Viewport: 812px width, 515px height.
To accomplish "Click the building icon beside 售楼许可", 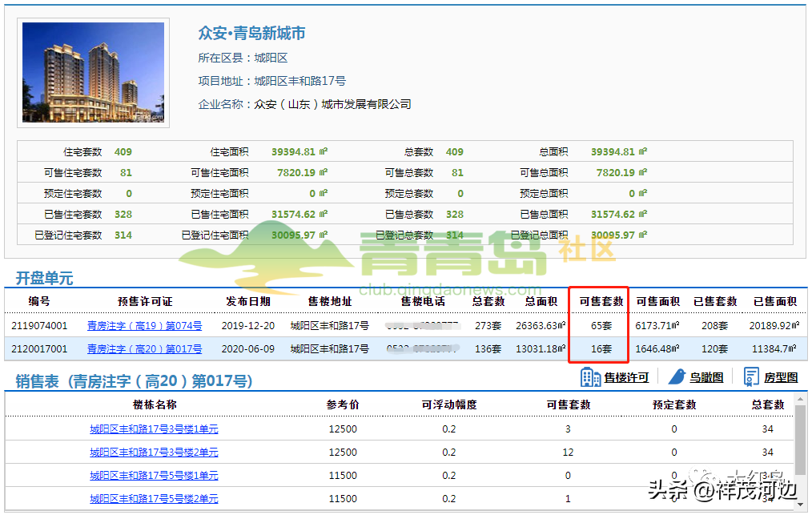I will click(x=590, y=377).
